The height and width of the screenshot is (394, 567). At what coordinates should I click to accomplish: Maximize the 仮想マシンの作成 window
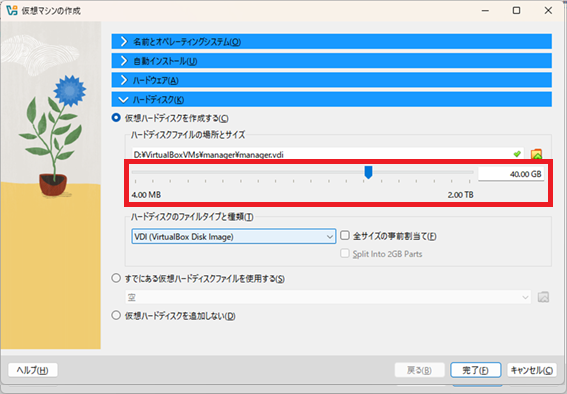(x=516, y=10)
